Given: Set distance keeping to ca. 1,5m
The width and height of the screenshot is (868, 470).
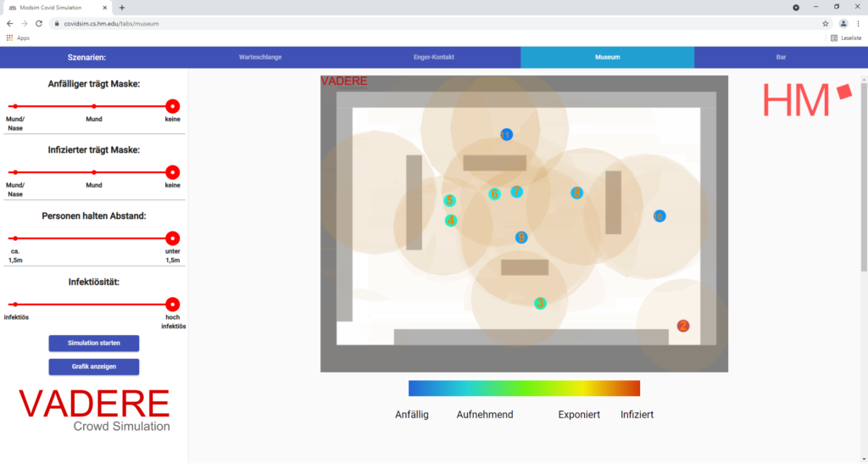Looking at the screenshot, I should pos(15,238).
